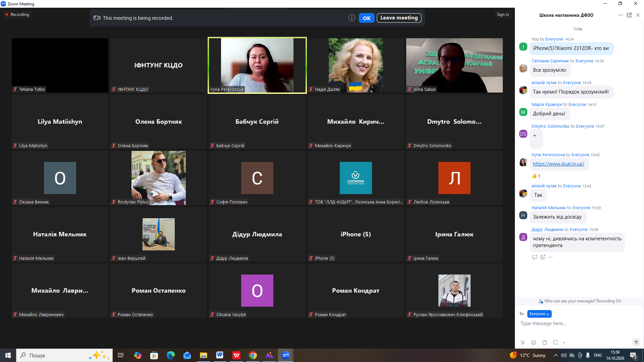
Task: Expand the screenshot options arrow in chat
Action: tap(564, 343)
